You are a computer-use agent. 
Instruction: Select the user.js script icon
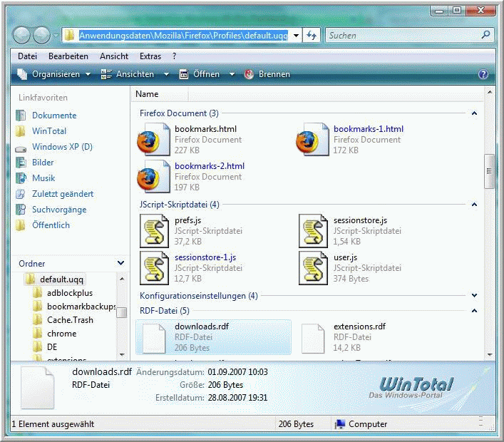pyautogui.click(x=313, y=268)
